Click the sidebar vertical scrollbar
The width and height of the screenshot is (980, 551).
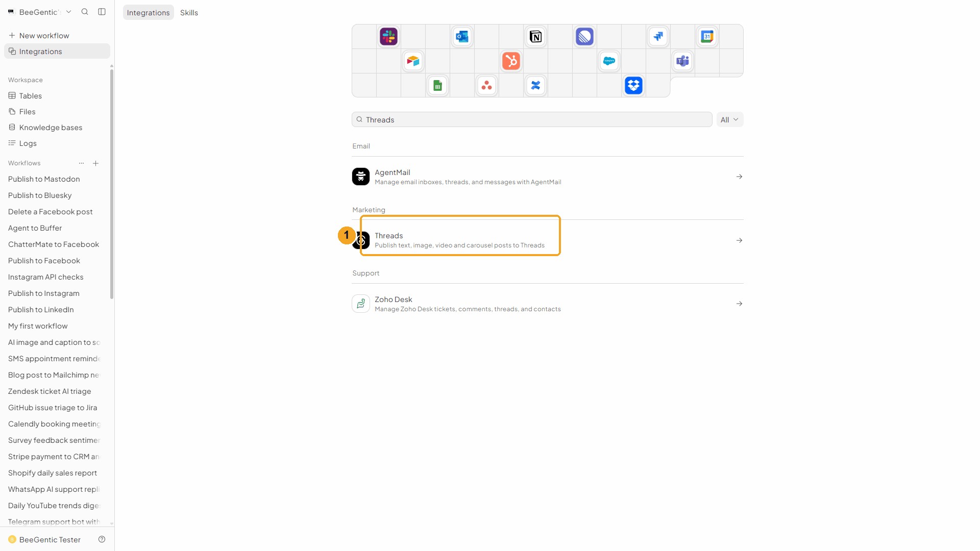[x=112, y=184]
